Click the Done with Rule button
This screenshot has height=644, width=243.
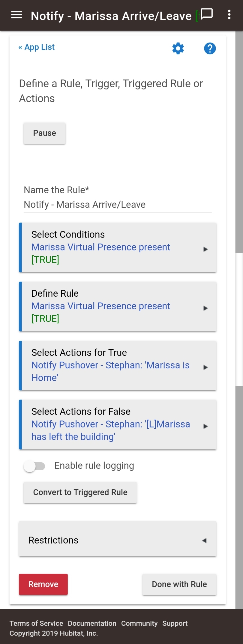coord(179,584)
